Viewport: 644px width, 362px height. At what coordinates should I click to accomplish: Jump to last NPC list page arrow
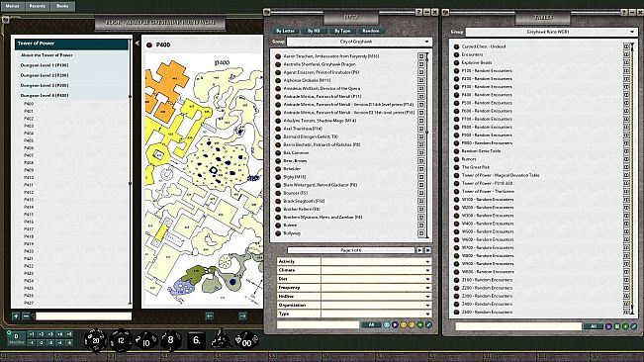pyautogui.click(x=428, y=250)
